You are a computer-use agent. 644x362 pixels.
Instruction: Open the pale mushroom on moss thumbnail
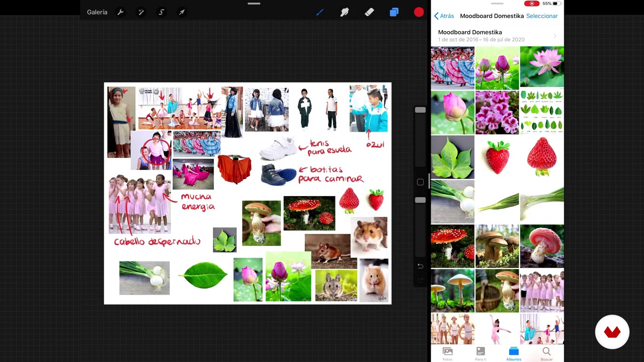click(452, 291)
